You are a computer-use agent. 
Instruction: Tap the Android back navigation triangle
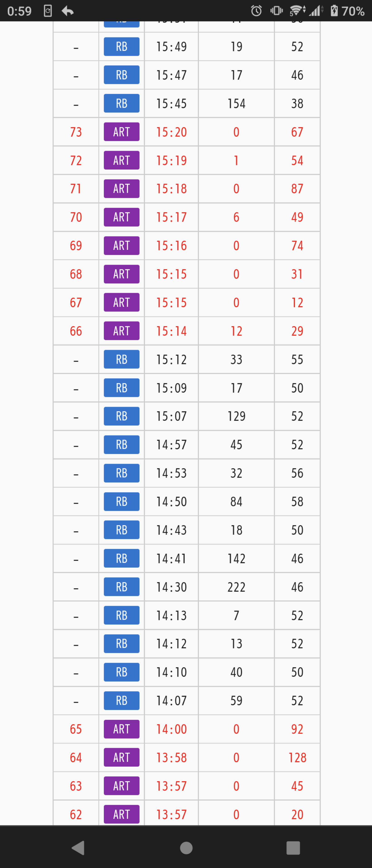click(78, 847)
